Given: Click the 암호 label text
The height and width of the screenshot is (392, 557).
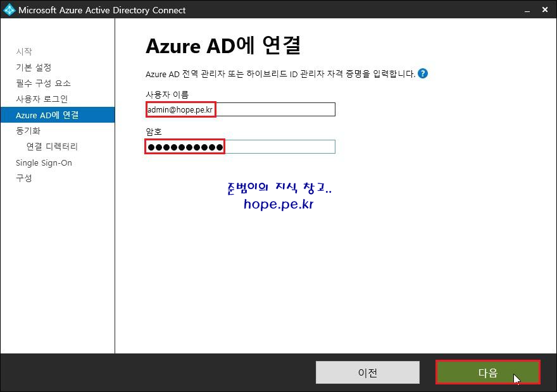Looking at the screenshot, I should coord(154,132).
